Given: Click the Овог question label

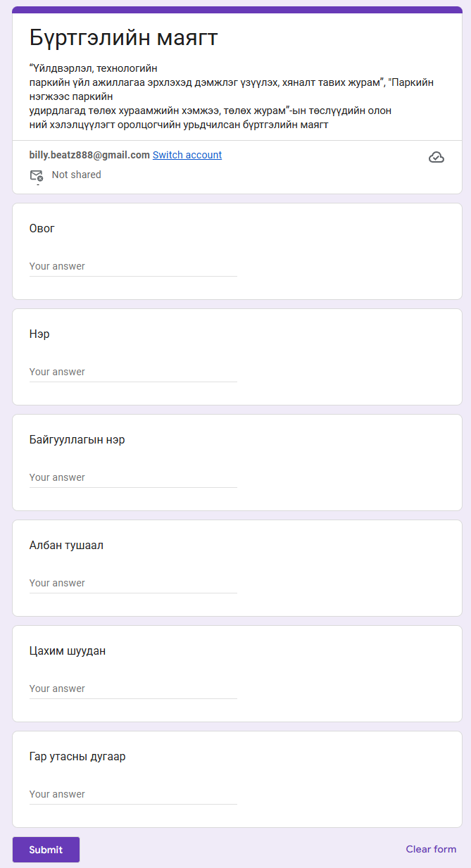Looking at the screenshot, I should 42,229.
